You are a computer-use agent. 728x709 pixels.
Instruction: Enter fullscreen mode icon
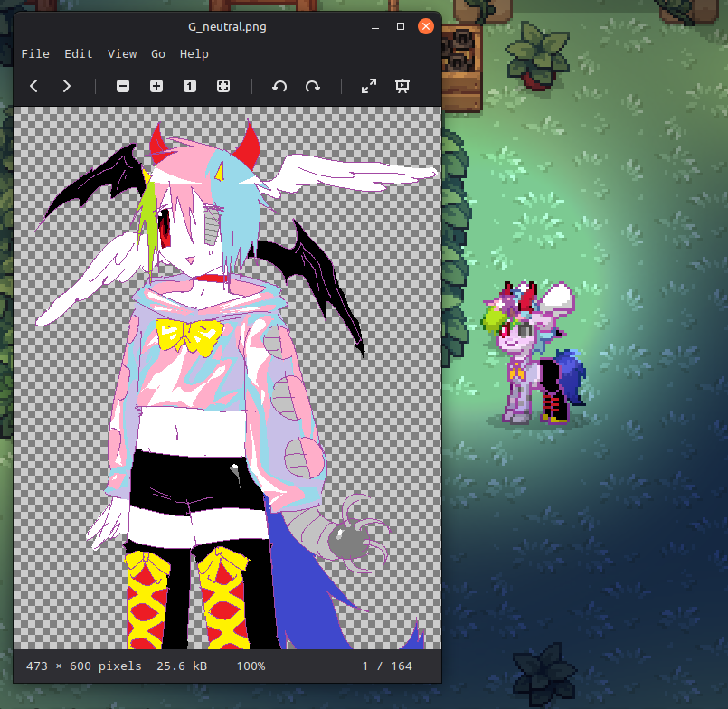point(369,86)
